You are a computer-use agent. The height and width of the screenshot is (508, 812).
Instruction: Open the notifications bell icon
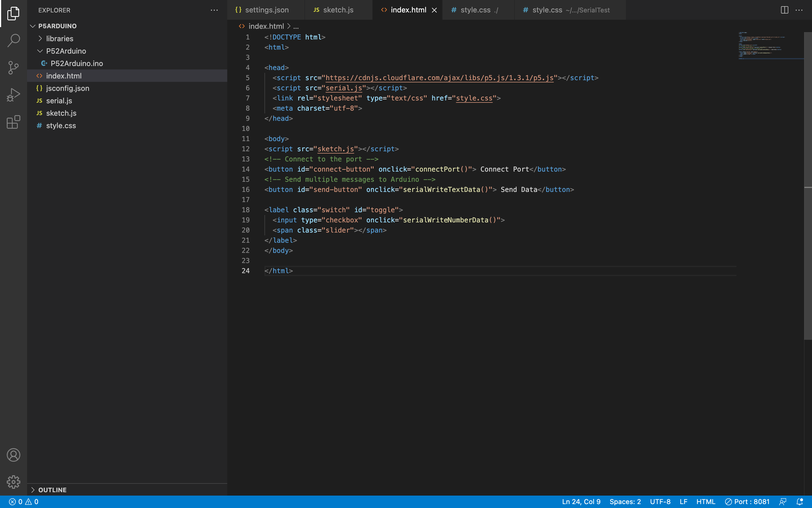[x=800, y=502]
